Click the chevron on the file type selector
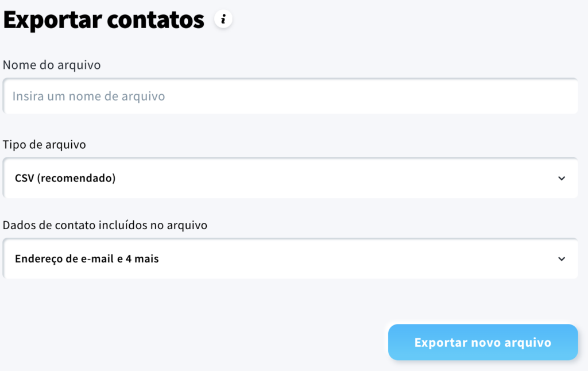 coord(562,178)
